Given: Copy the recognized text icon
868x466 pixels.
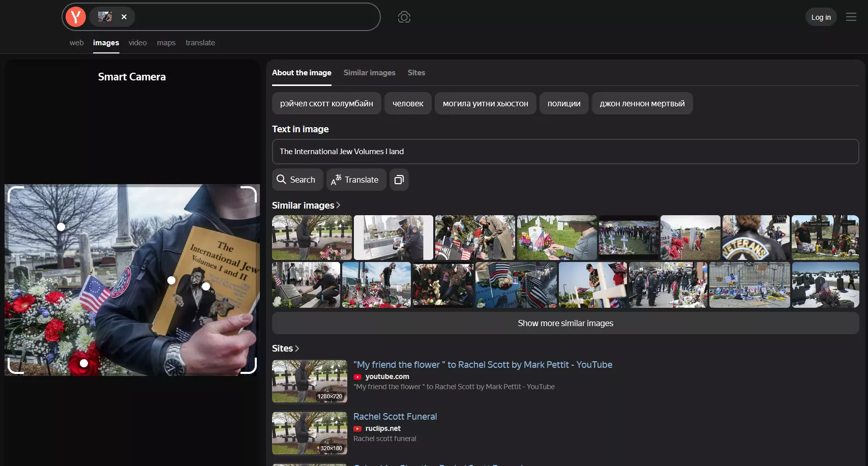Looking at the screenshot, I should pos(399,180).
